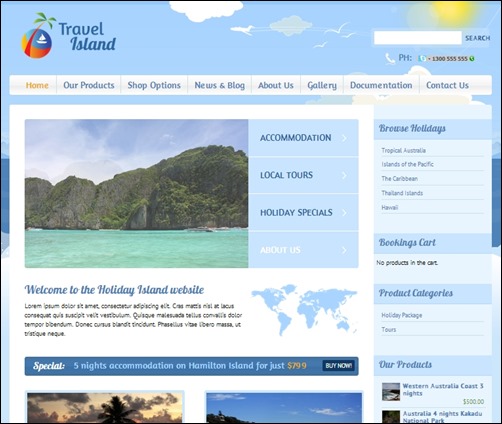Open the Tropical Australia holiday link

click(403, 150)
